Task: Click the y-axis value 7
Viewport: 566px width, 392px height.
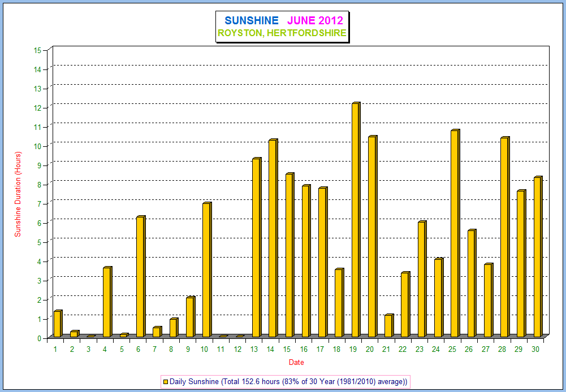Action: tap(40, 204)
